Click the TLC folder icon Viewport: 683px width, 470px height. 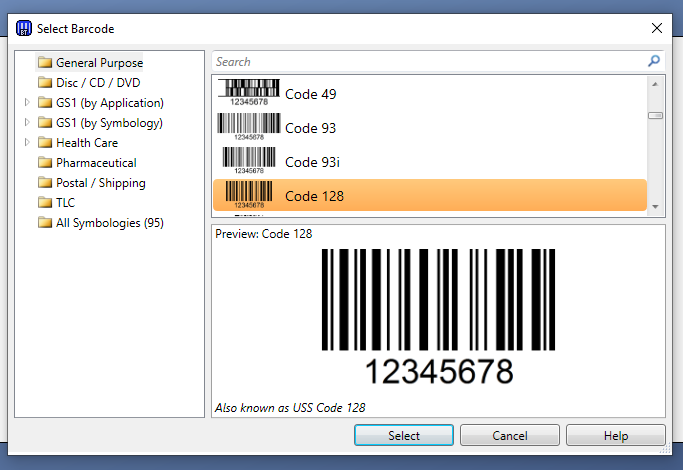45,203
